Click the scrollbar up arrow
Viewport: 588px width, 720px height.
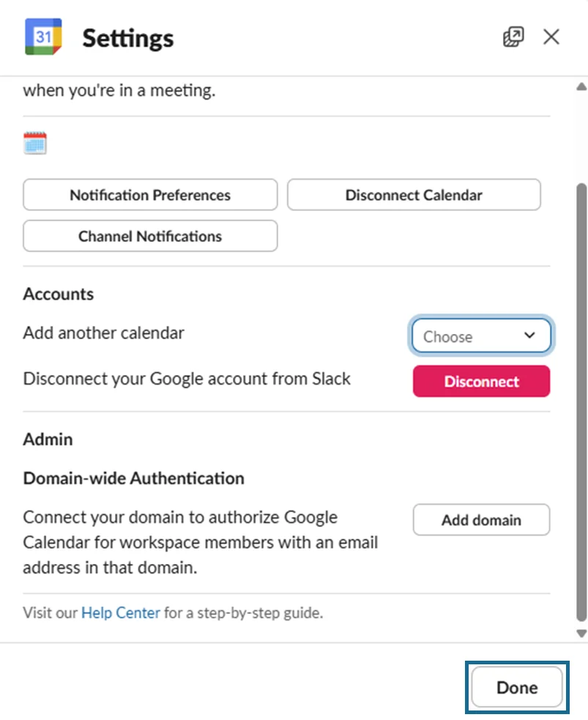(582, 85)
